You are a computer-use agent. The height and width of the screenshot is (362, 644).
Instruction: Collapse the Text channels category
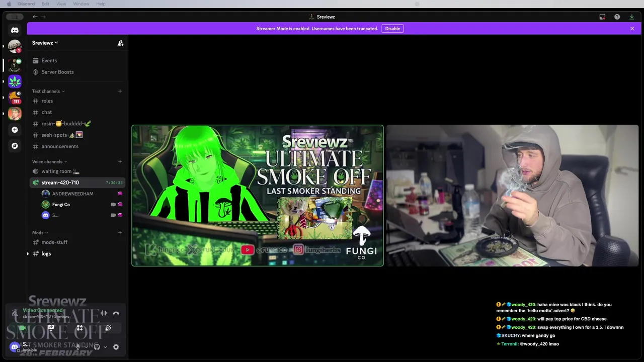pos(48,91)
